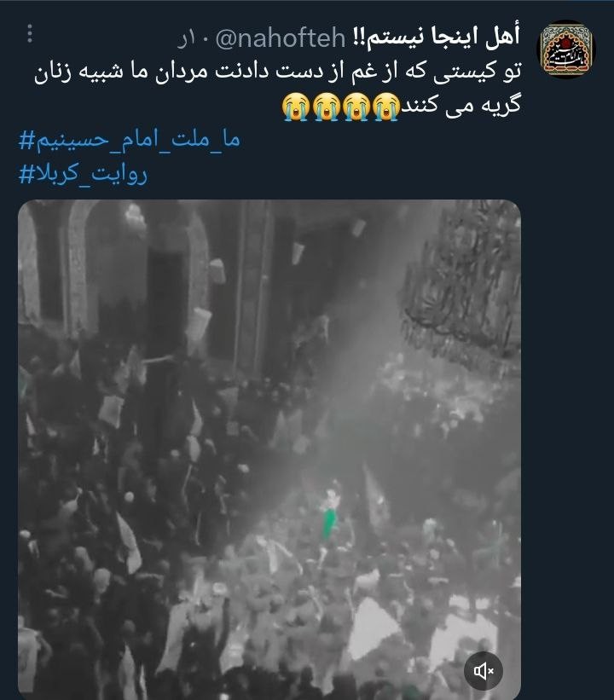The width and height of the screenshot is (614, 700).
Task: Click the last crying face emoji in the row
Action: [296, 107]
